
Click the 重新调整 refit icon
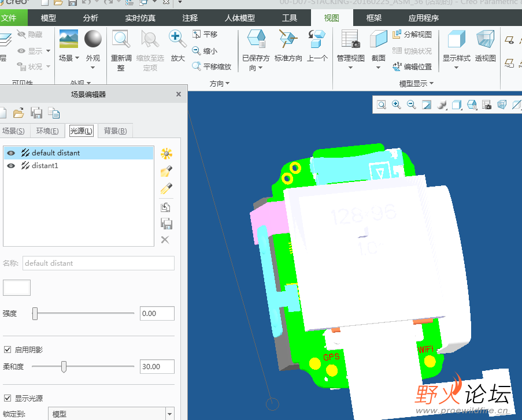click(x=121, y=40)
